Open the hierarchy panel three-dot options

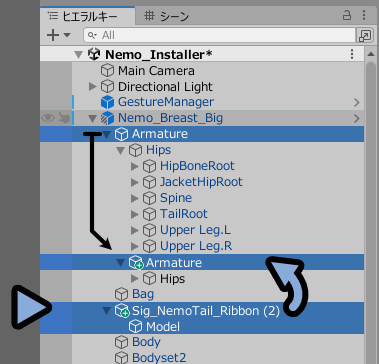(x=364, y=15)
